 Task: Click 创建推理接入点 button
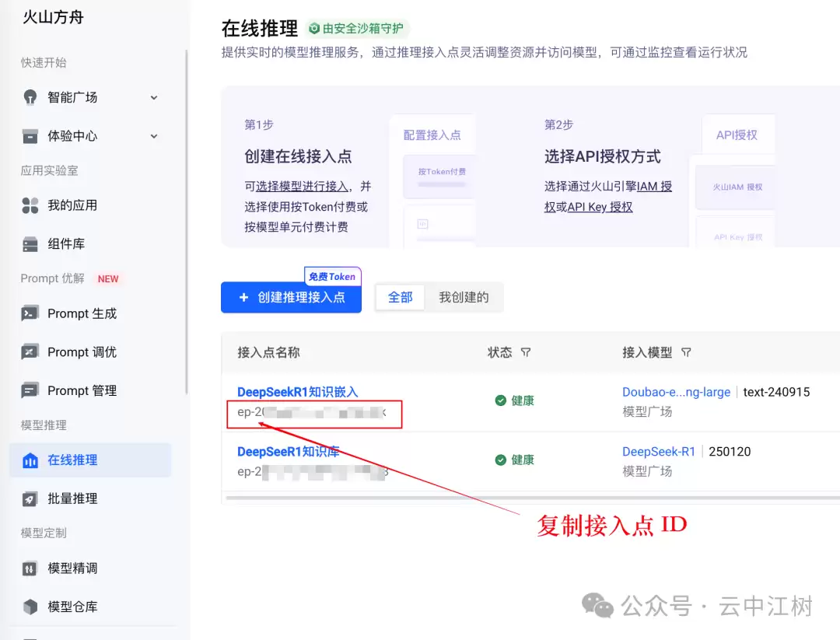(x=291, y=297)
